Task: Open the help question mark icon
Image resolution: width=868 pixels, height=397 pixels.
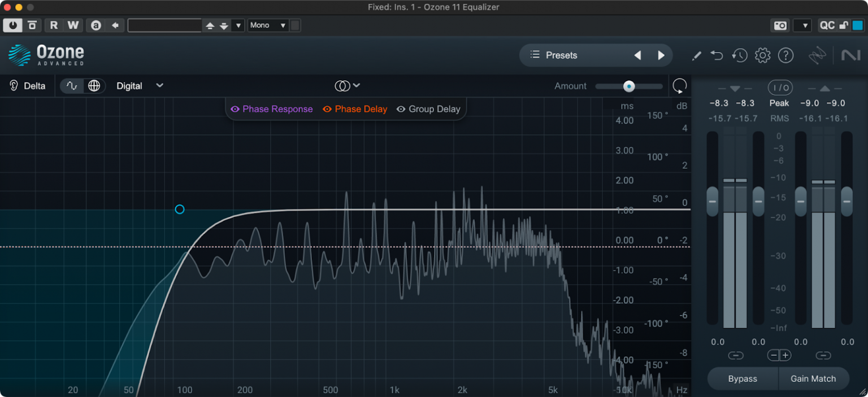Action: [786, 55]
